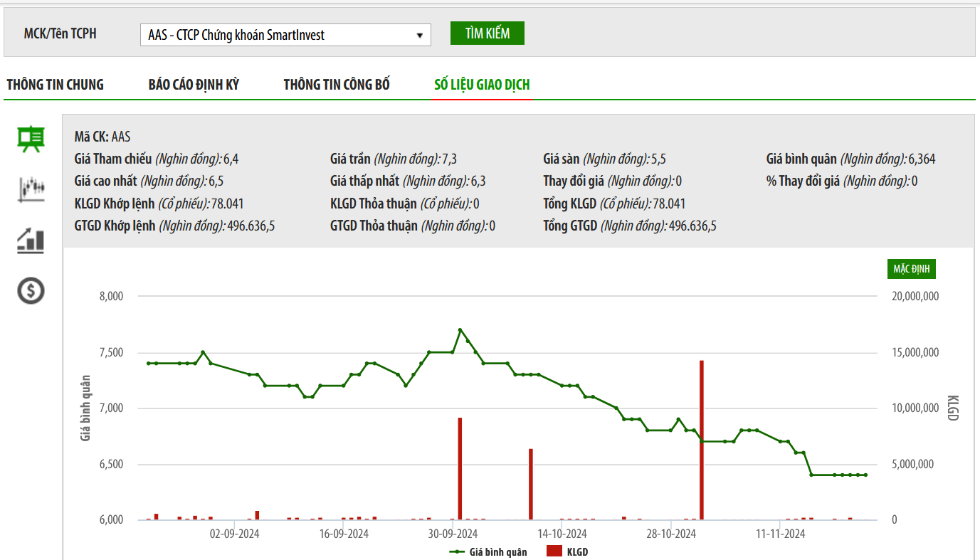Click the red KLGD legend swatch
980x560 pixels.
pos(554,551)
